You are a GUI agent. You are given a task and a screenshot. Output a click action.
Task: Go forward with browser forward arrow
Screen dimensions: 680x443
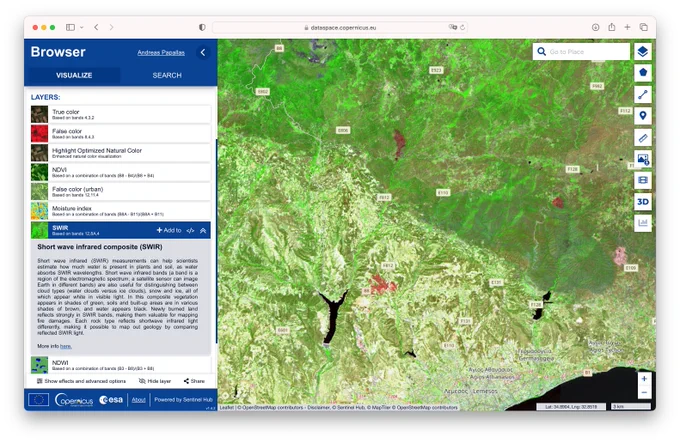[x=111, y=27]
